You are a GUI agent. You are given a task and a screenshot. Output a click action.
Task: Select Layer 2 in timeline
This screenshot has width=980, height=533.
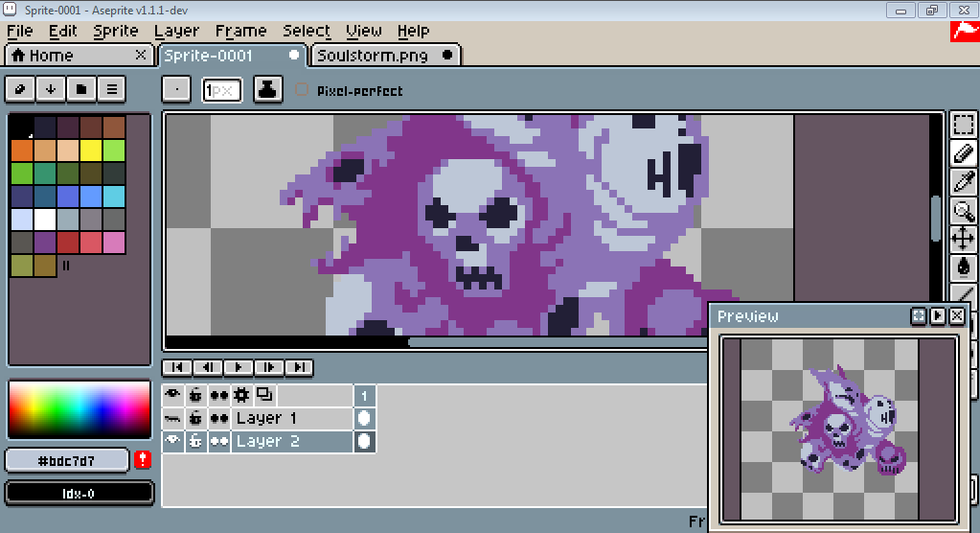pyautogui.click(x=292, y=441)
